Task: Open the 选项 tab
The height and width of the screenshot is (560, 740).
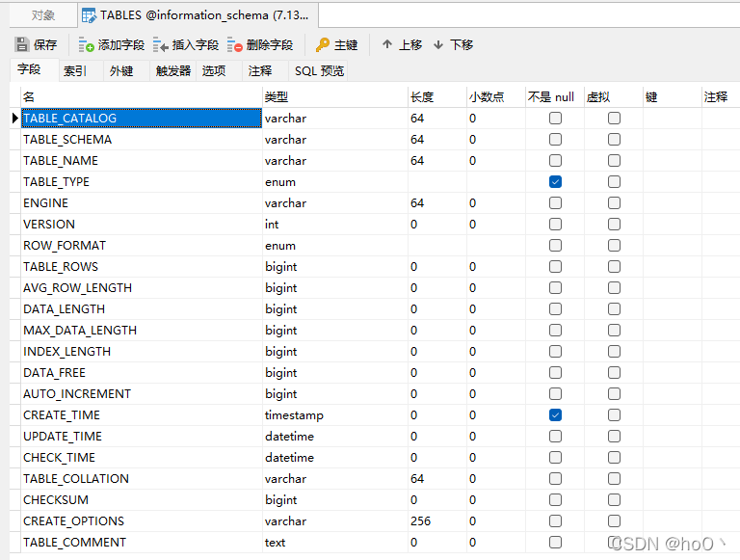Action: 219,70
